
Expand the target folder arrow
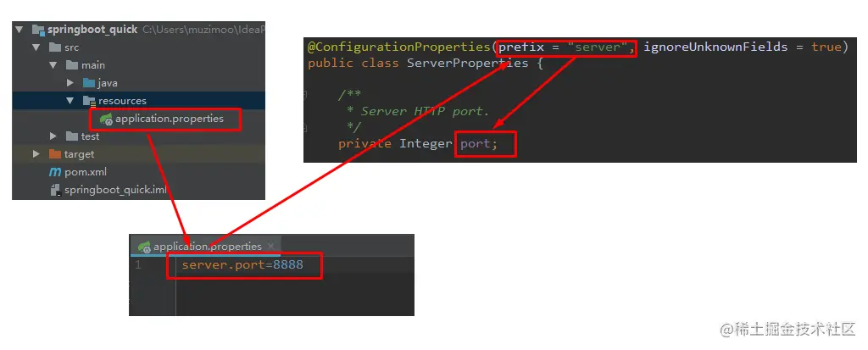(36, 154)
